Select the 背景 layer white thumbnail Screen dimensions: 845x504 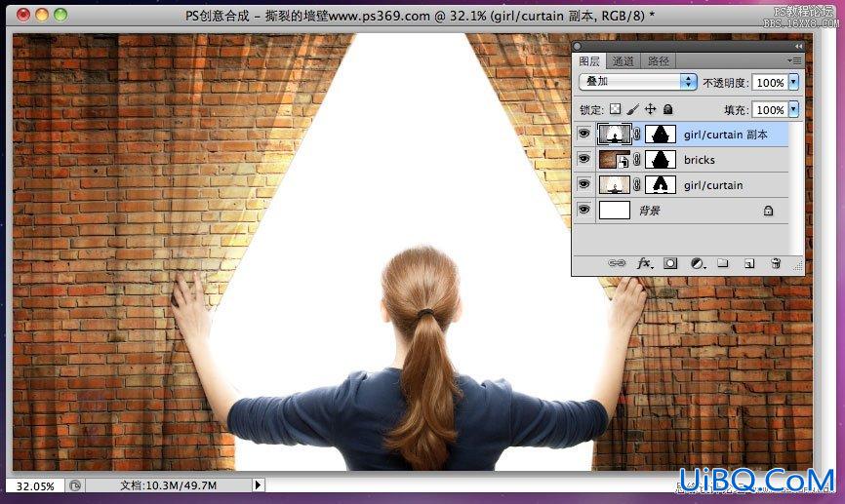(615, 210)
